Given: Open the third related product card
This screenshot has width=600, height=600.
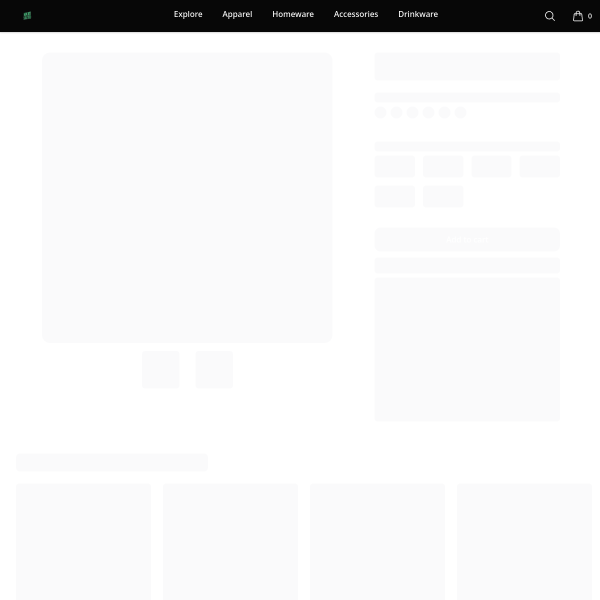Looking at the screenshot, I should click(377, 541).
